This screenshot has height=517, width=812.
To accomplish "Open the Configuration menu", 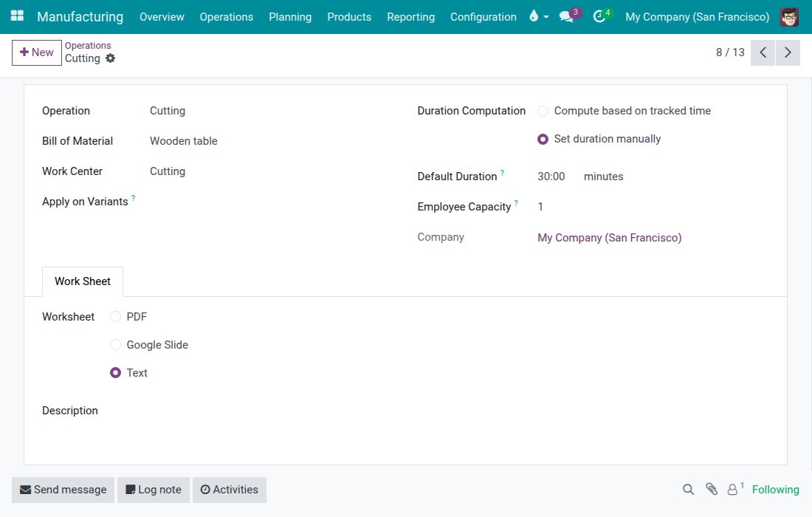I will [484, 16].
